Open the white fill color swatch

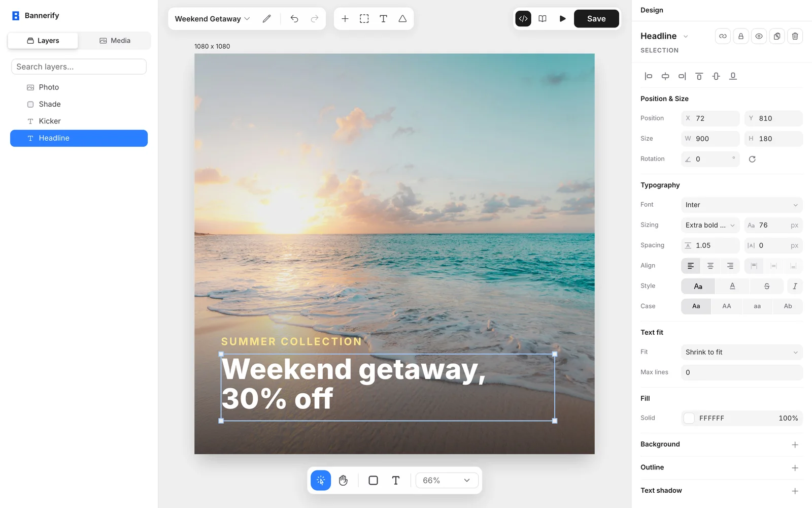point(689,418)
